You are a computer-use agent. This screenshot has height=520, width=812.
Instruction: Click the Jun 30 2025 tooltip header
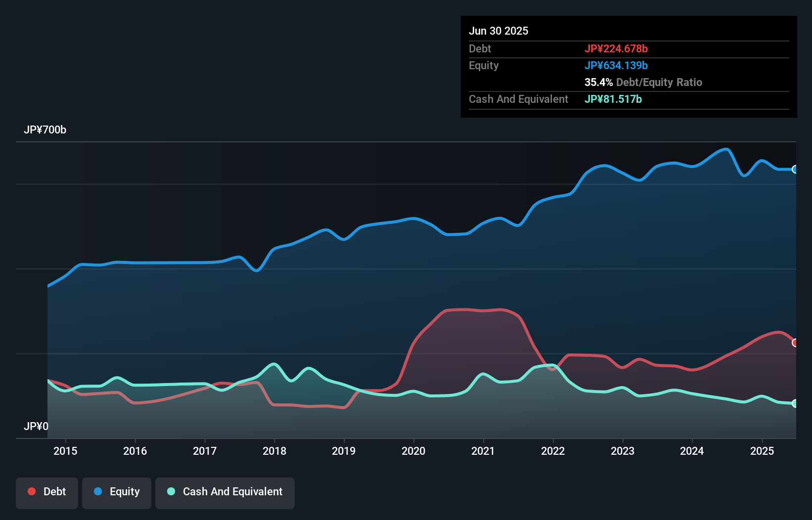(499, 31)
